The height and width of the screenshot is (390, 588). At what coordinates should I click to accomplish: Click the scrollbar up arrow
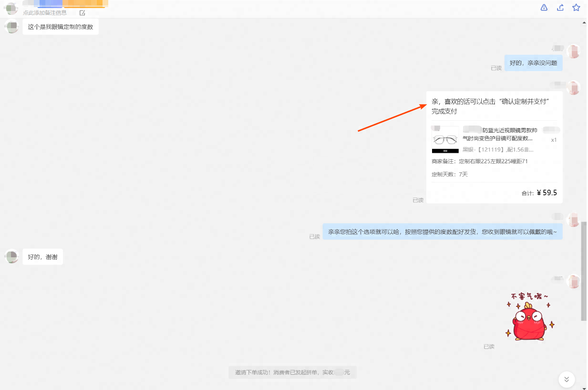[584, 22]
